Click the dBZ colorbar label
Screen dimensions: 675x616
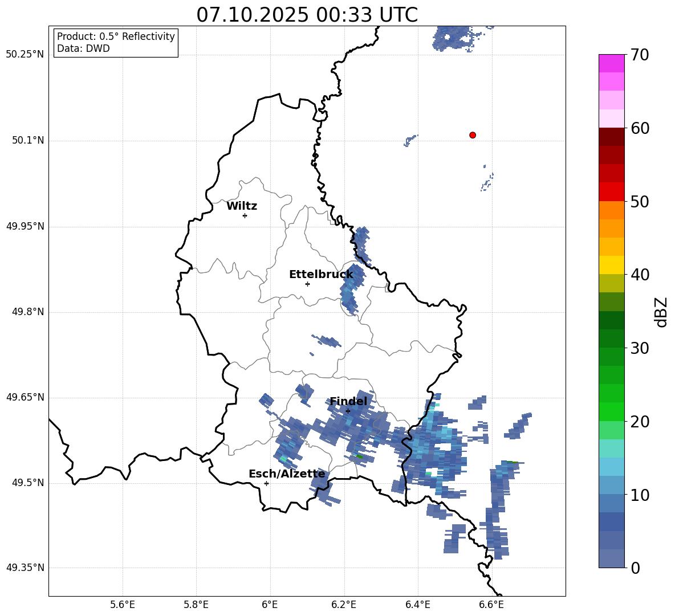click(662, 312)
